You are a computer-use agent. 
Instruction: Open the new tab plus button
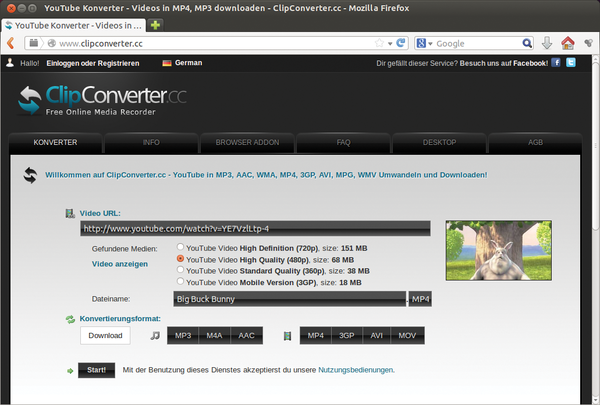point(155,25)
